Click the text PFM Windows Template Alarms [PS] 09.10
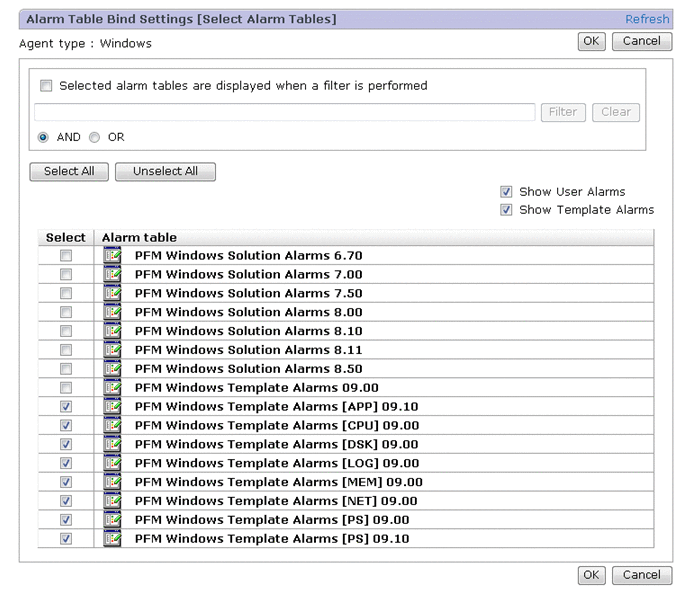This screenshot has height=597, width=685. [272, 539]
